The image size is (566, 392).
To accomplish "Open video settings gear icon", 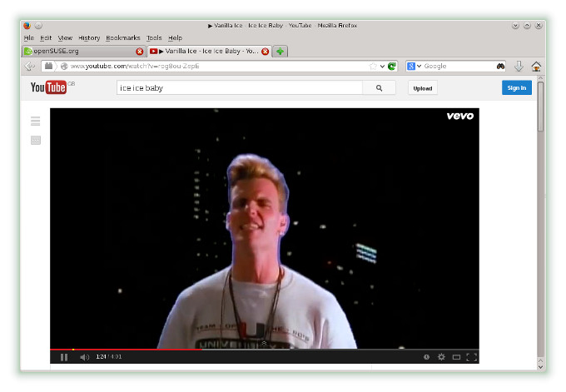I will coord(441,357).
